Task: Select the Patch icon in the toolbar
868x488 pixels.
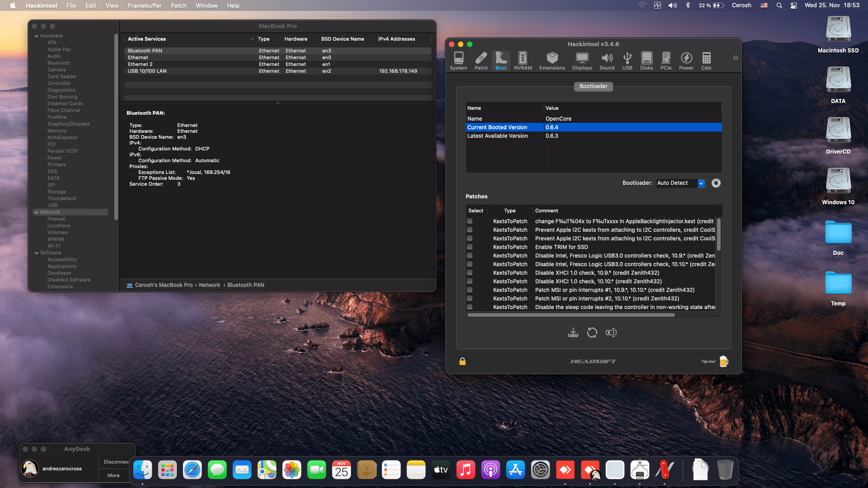Action: (x=481, y=61)
